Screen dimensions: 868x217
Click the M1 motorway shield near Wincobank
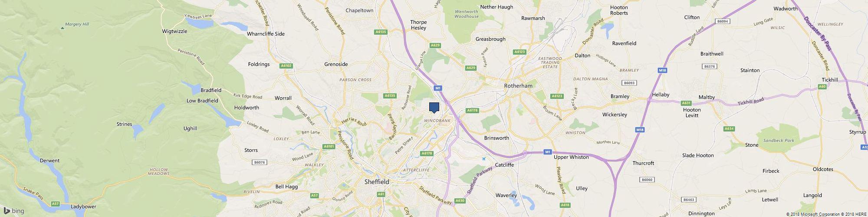[438, 88]
